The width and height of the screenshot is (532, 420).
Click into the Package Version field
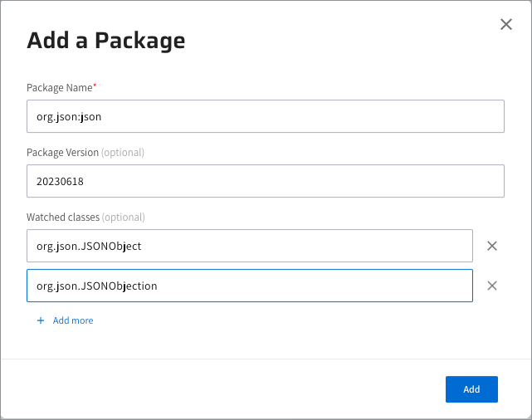pyautogui.click(x=265, y=181)
